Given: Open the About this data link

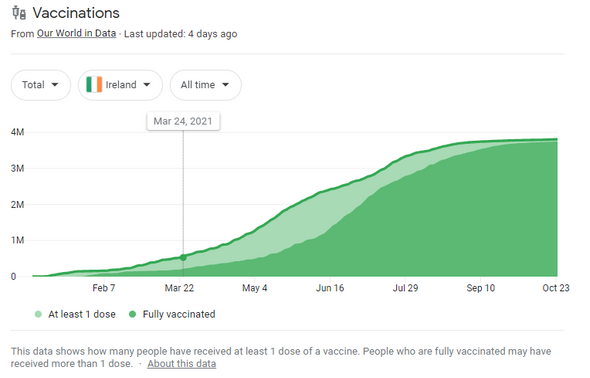Looking at the screenshot, I should click(x=181, y=364).
